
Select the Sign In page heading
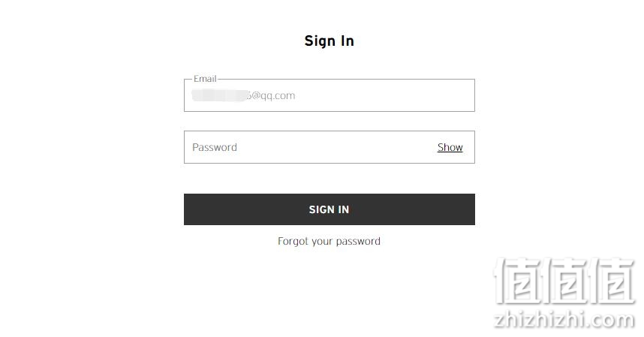tap(329, 41)
